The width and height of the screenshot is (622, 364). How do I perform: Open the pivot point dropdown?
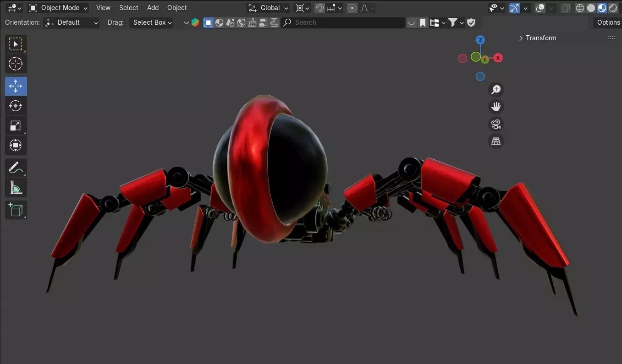click(302, 8)
